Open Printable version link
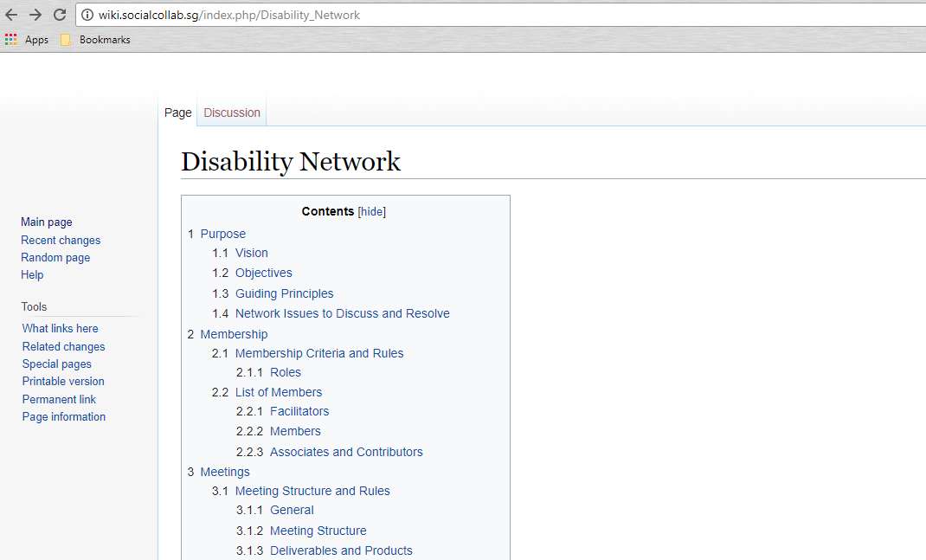 click(x=63, y=382)
